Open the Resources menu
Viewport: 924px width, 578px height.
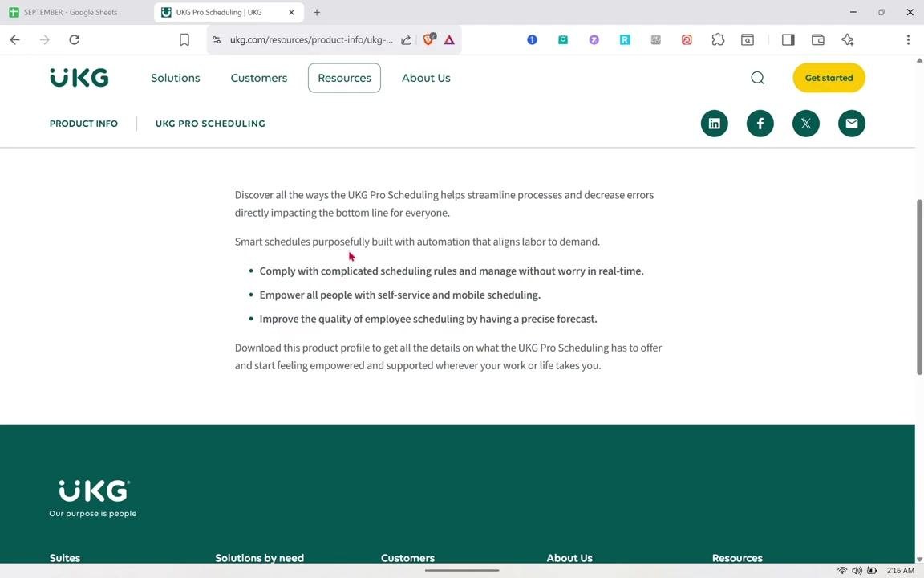344,78
